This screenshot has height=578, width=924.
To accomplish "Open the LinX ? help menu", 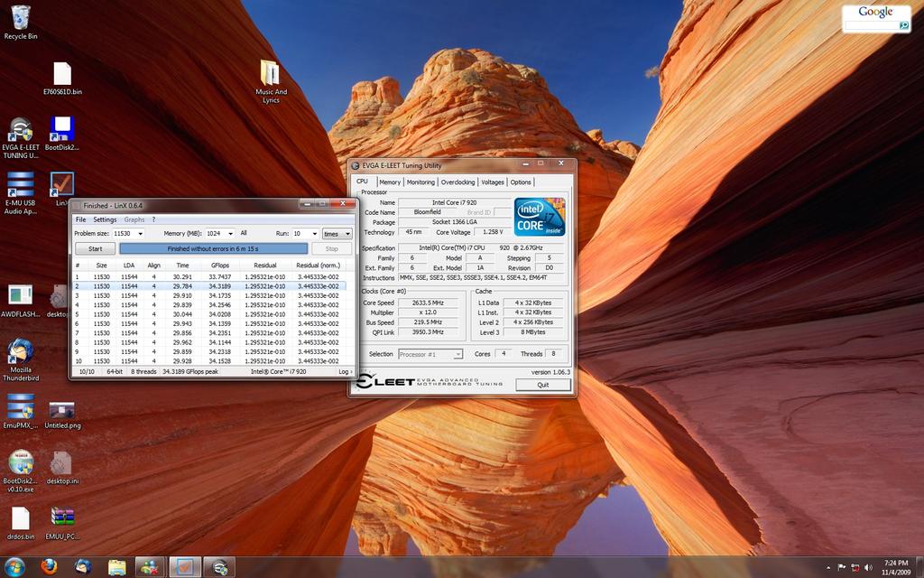I will 153,219.
